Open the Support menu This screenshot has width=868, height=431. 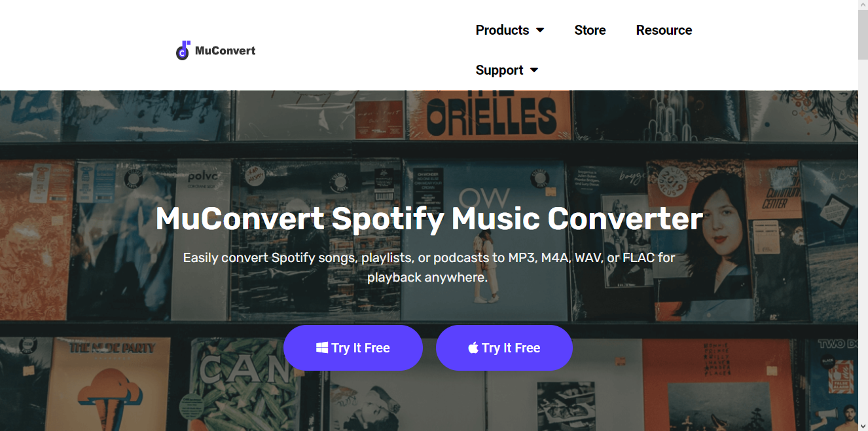click(x=499, y=70)
